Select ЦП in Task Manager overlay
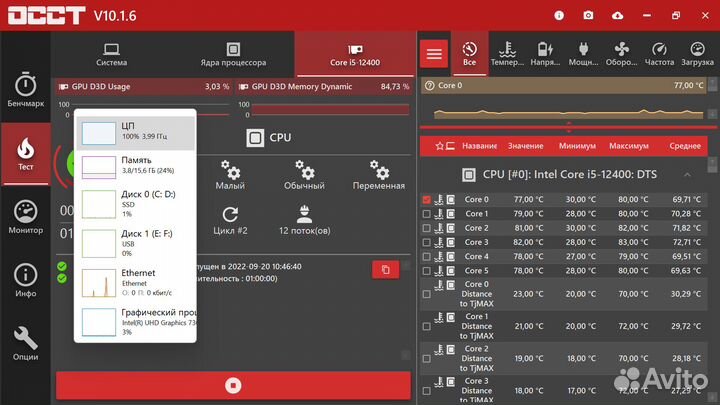The width and height of the screenshot is (720, 405). 135,133
